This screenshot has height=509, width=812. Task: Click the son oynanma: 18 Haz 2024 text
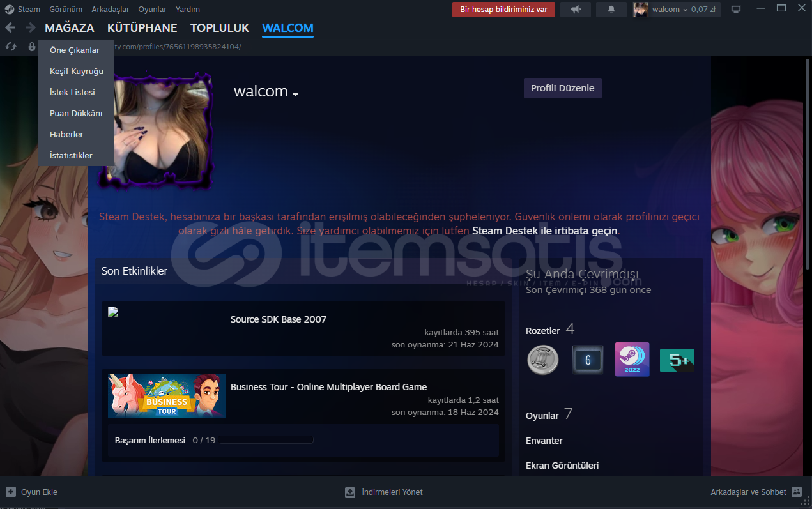[445, 413]
